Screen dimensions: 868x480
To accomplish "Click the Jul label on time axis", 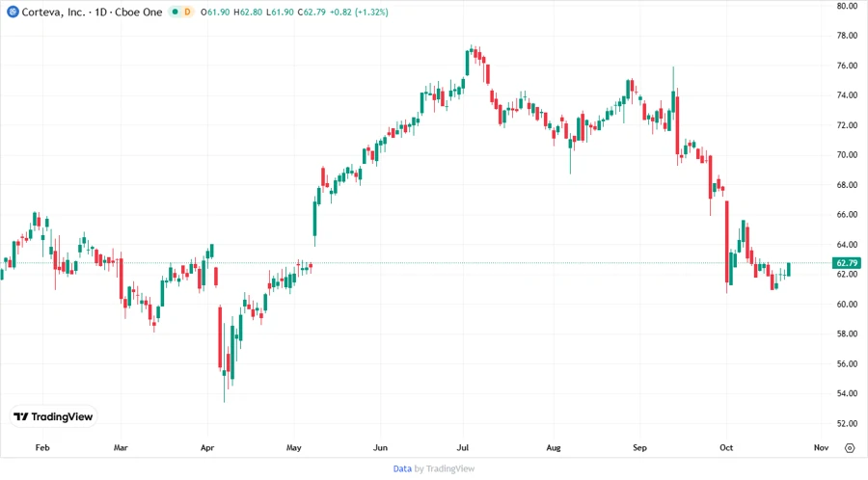I will point(464,448).
